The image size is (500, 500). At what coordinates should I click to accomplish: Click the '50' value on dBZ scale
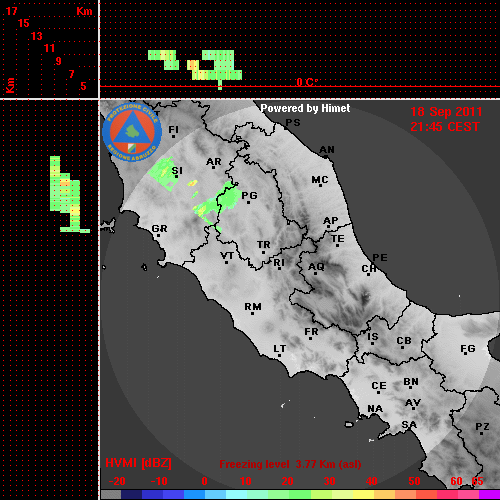tap(415, 481)
